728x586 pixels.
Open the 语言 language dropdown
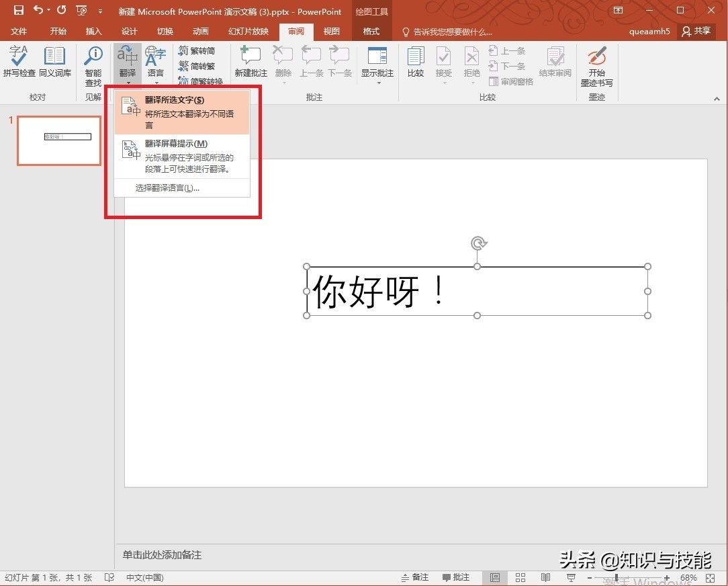pyautogui.click(x=156, y=64)
